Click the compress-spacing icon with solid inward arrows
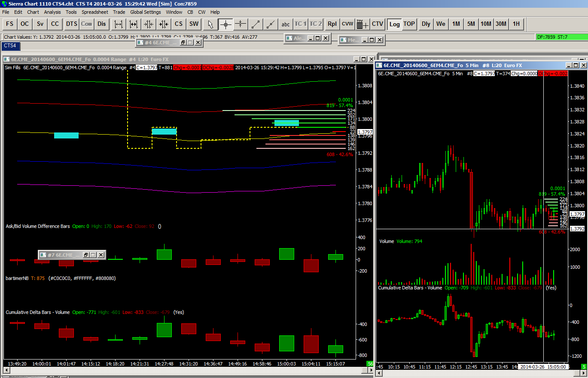 (x=164, y=24)
